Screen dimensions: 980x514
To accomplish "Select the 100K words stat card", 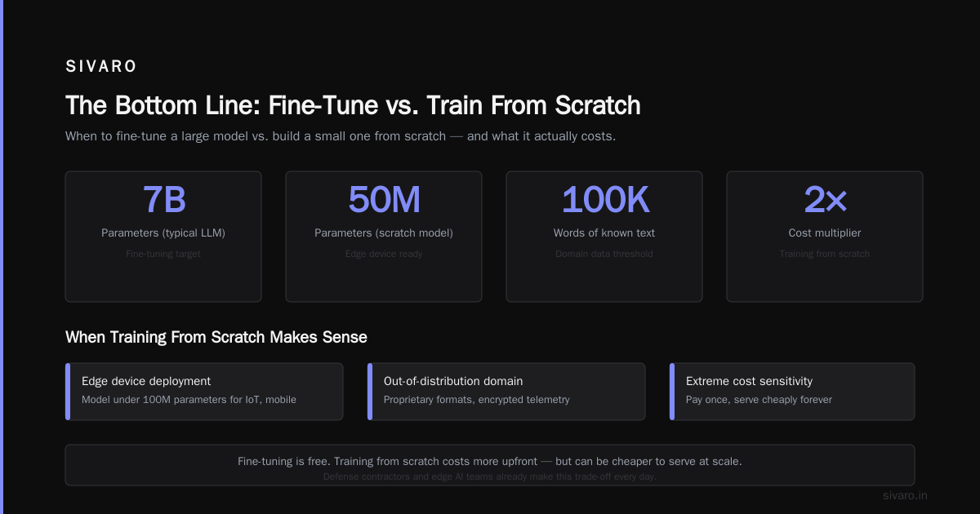I will [604, 237].
